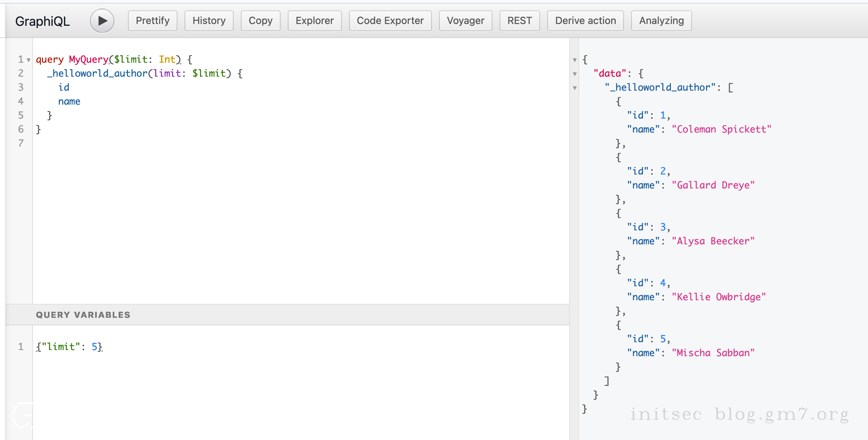Viewport: 868px width, 440px height.
Task: Click the divider between editor and results
Action: coord(574,236)
